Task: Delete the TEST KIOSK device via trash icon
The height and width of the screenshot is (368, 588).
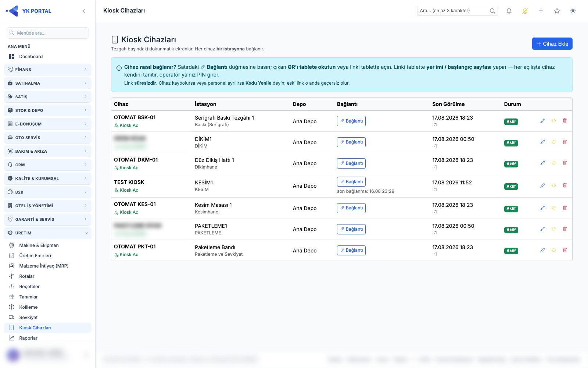Action: [x=565, y=185]
